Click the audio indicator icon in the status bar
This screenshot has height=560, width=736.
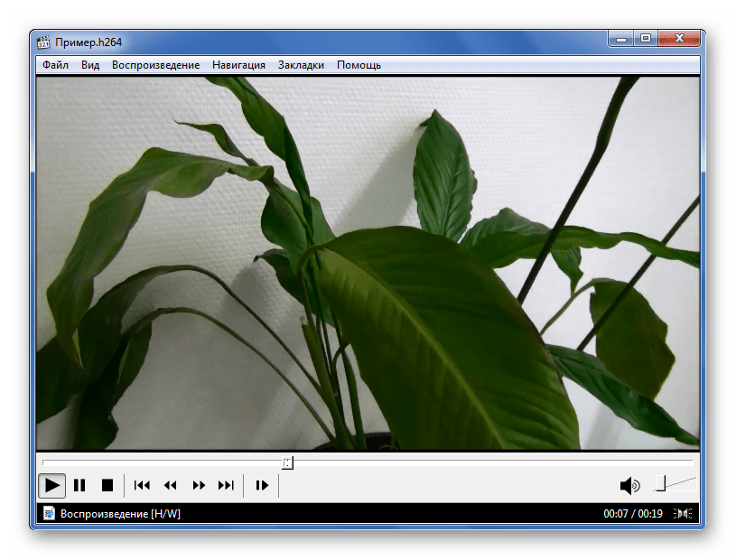pyautogui.click(x=685, y=514)
